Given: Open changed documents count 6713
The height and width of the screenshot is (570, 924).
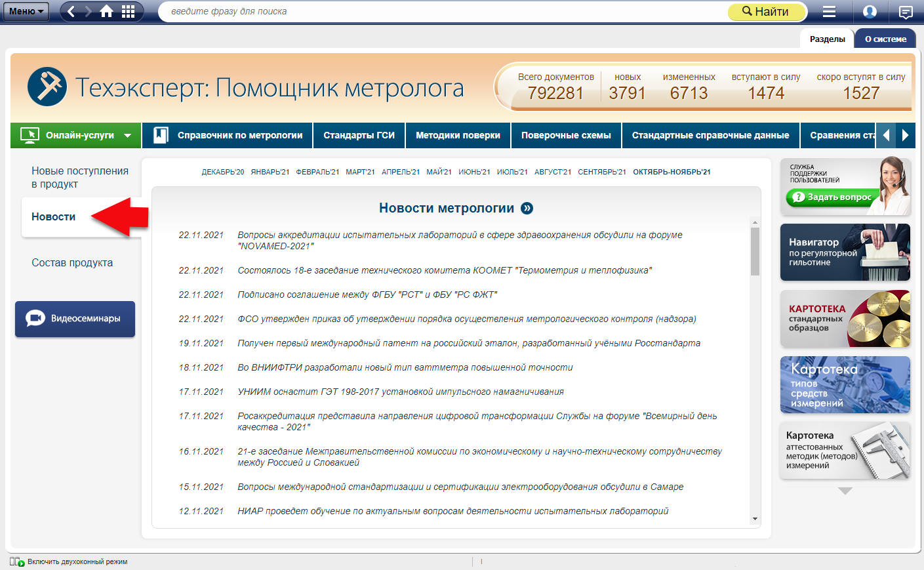Looking at the screenshot, I should click(689, 93).
